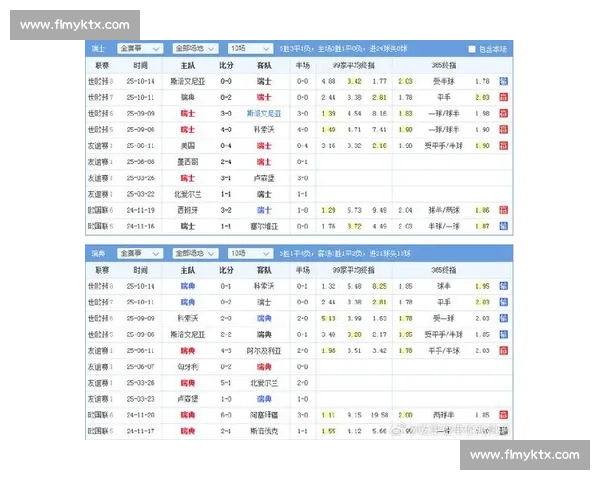Open 阿尔及利亚 away team link

point(264,351)
